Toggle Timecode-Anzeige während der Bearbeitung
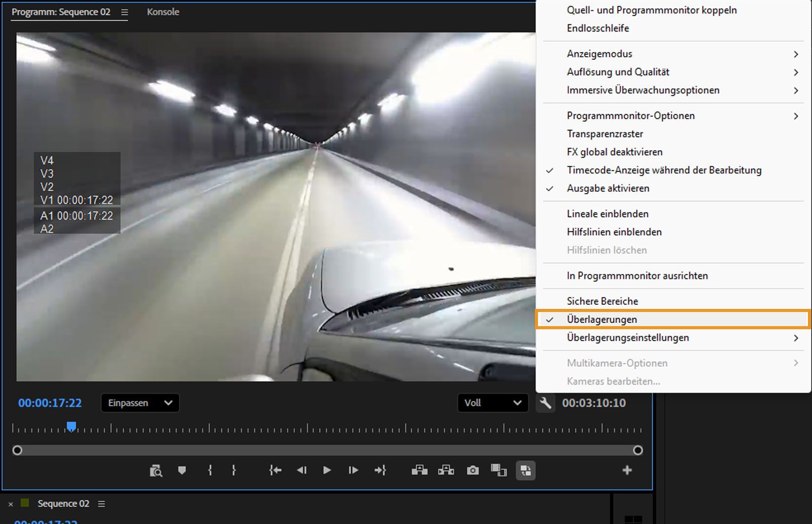812x524 pixels. click(x=664, y=170)
